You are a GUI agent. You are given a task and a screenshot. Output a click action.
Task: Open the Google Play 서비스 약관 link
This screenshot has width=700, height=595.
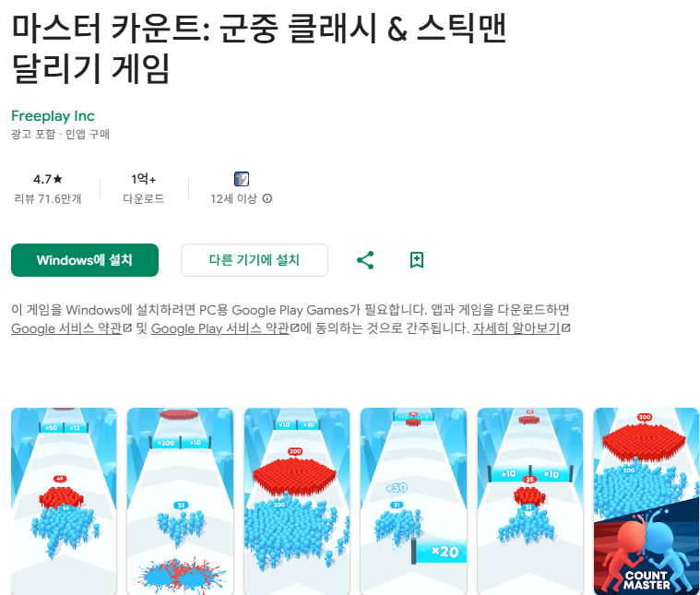tap(220, 328)
